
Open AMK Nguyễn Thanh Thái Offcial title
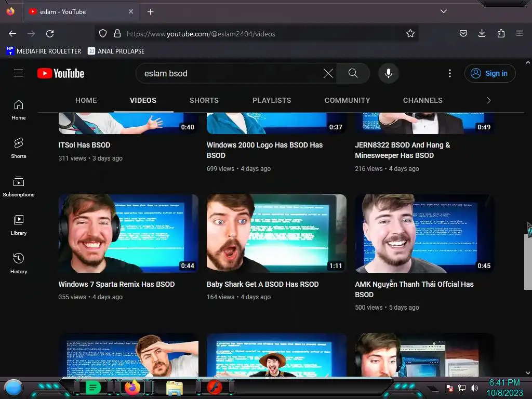pyautogui.click(x=414, y=289)
